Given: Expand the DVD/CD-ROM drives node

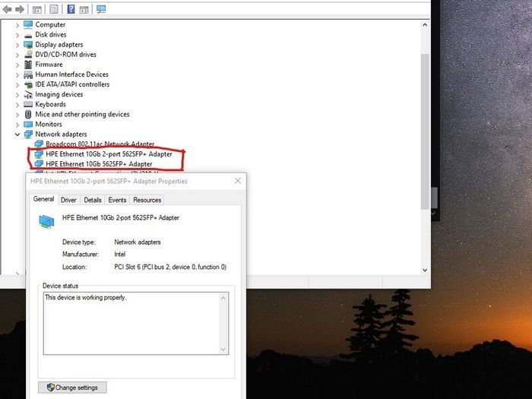Looking at the screenshot, I should coord(17,55).
